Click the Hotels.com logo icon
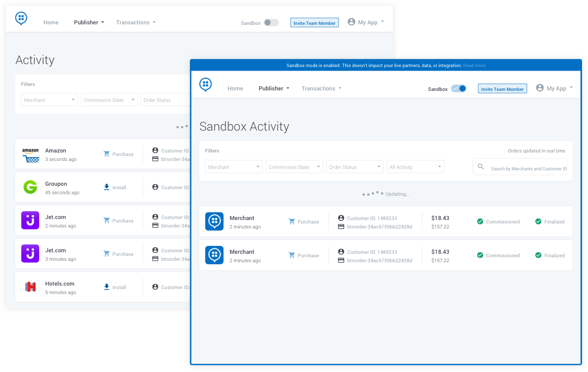Image resolution: width=588 pixels, height=372 pixels. click(x=30, y=287)
